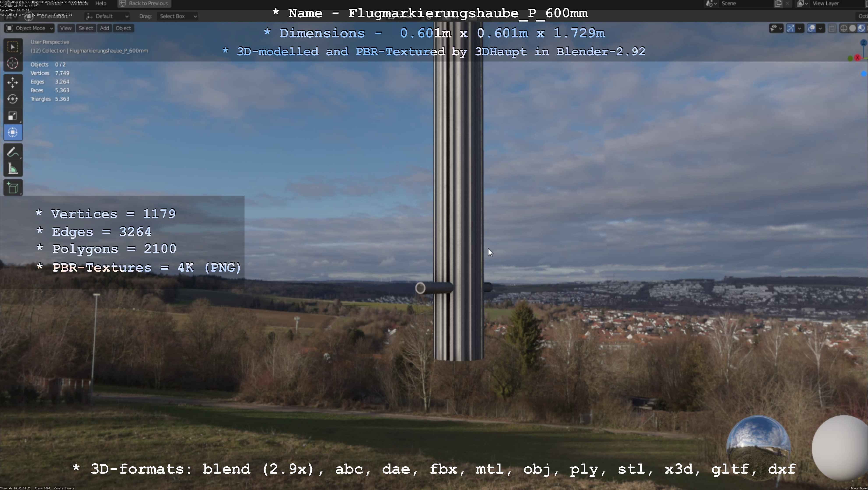Toggle viewport overlays display

pos(811,28)
